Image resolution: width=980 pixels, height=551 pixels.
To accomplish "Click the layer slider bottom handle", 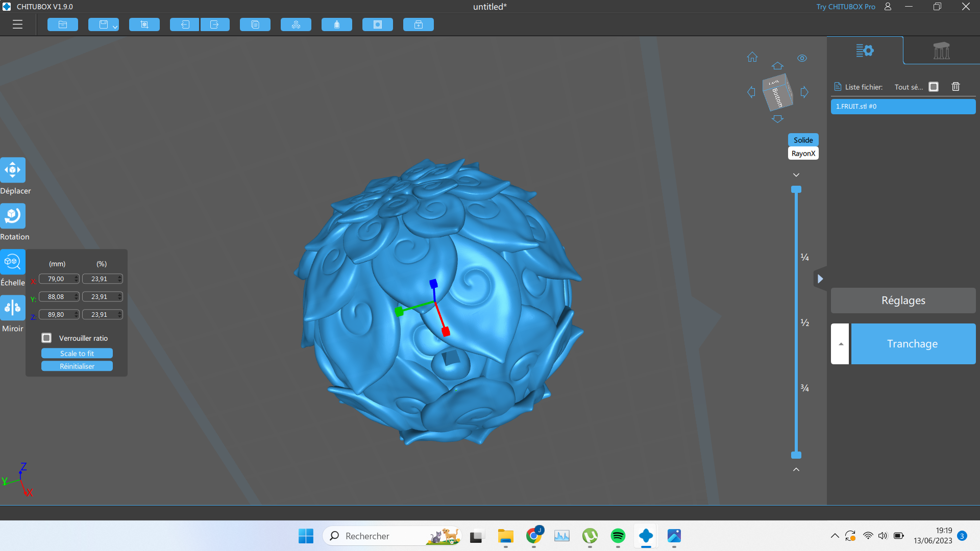I will [796, 455].
